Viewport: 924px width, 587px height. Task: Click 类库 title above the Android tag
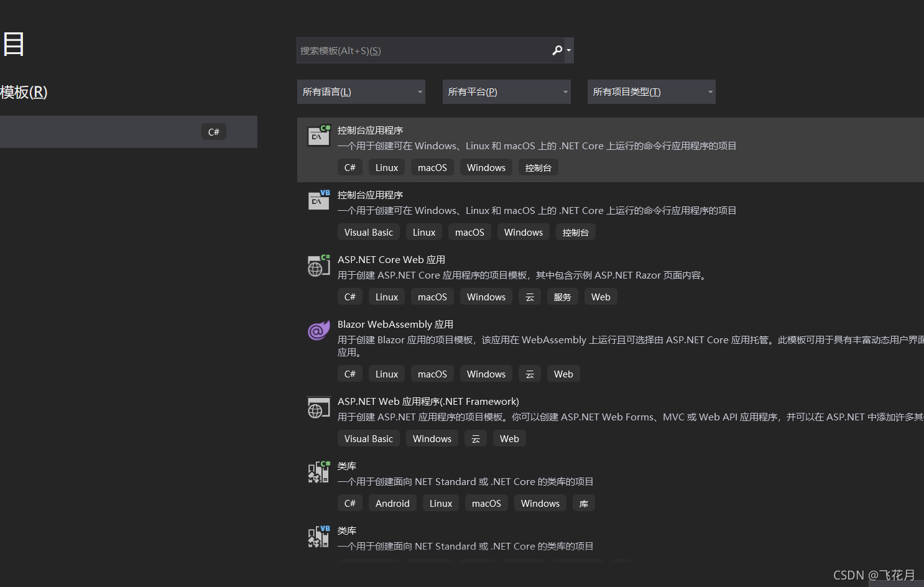pyautogui.click(x=347, y=466)
